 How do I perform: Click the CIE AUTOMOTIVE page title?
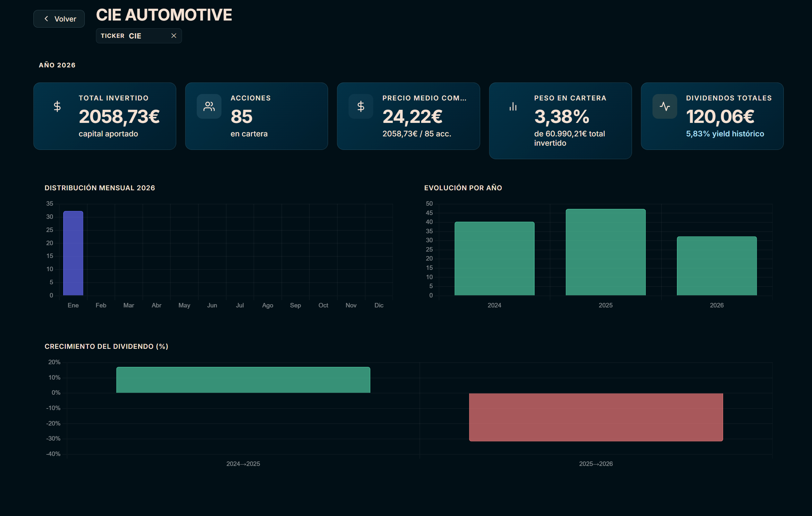[164, 15]
